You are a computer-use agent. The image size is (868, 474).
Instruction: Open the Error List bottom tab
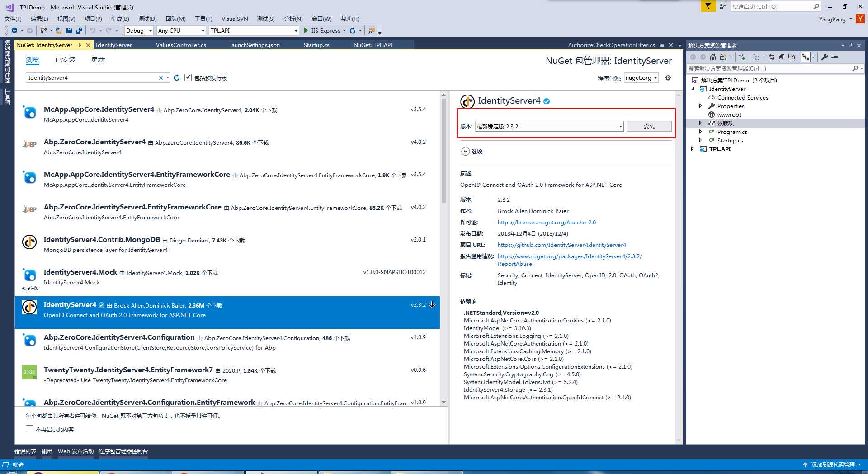(x=25, y=451)
